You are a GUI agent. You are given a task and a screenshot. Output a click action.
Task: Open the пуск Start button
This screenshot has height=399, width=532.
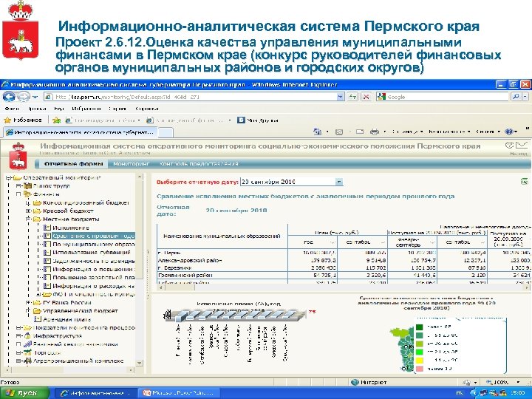(x=25, y=393)
